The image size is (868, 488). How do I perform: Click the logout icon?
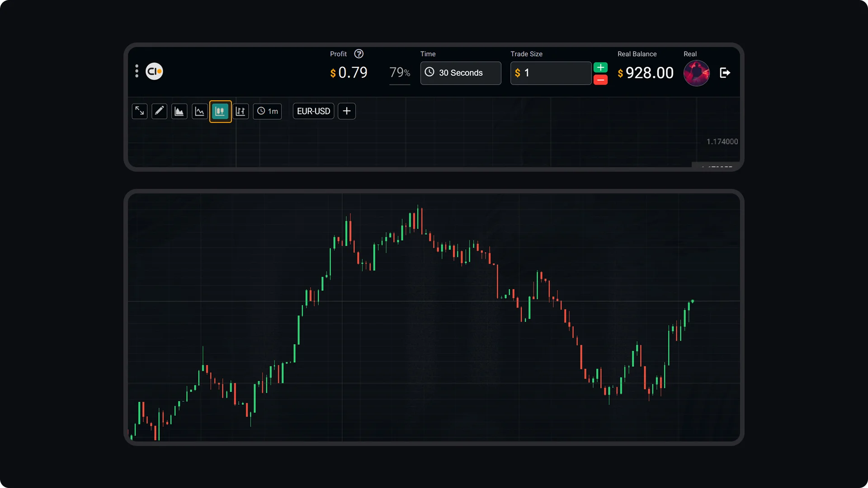tap(725, 73)
